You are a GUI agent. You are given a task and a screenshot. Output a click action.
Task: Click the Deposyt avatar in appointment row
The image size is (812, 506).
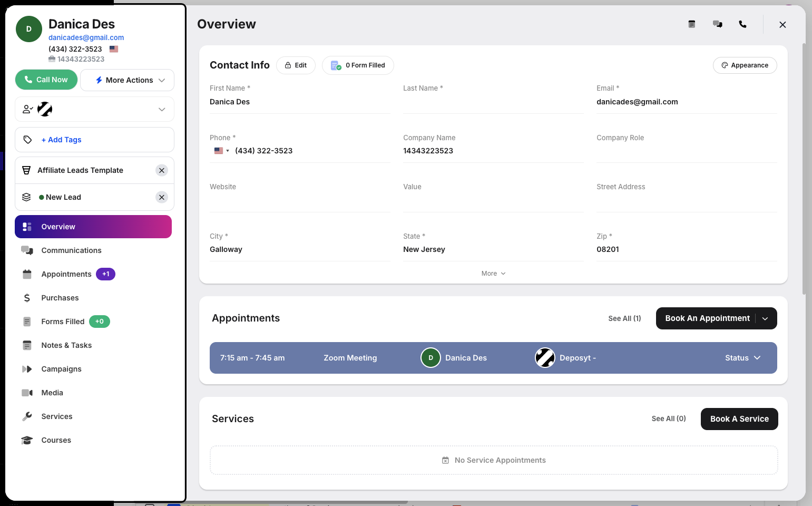point(545,358)
